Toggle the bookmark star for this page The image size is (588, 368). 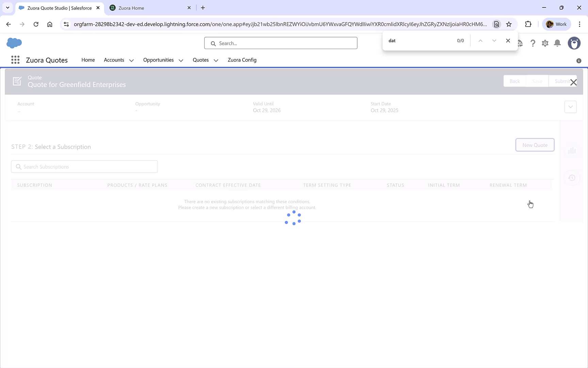tap(509, 24)
